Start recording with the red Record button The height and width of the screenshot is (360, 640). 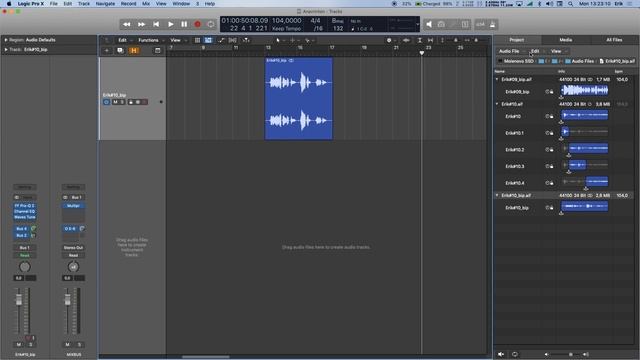pyautogui.click(x=198, y=24)
